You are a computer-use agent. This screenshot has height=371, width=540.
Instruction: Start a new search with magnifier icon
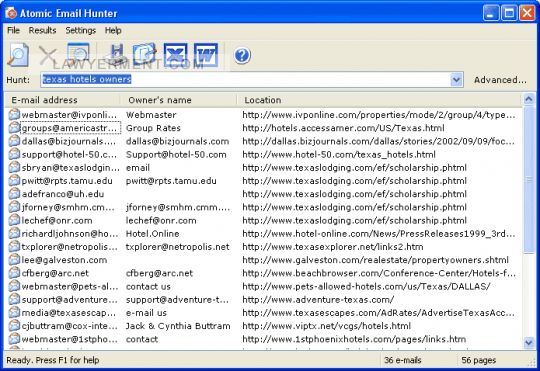tap(18, 54)
